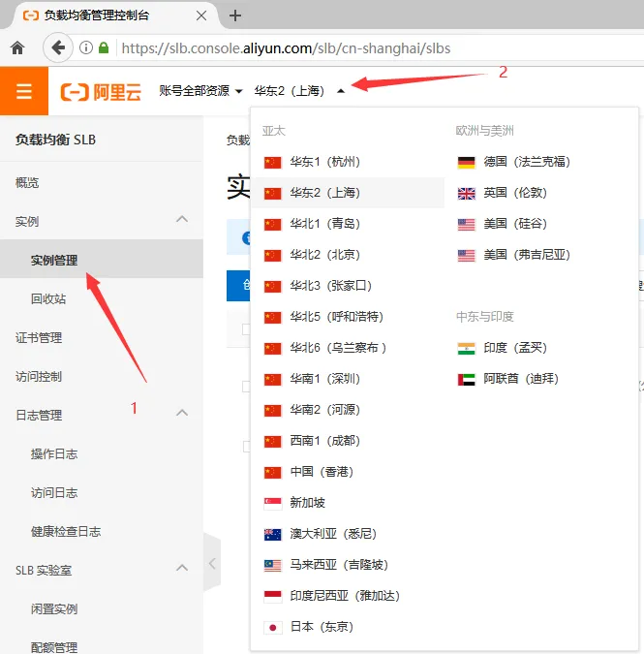644x654 pixels.
Task: Choose 华北6（乌兰察布） region
Action: click(x=348, y=348)
